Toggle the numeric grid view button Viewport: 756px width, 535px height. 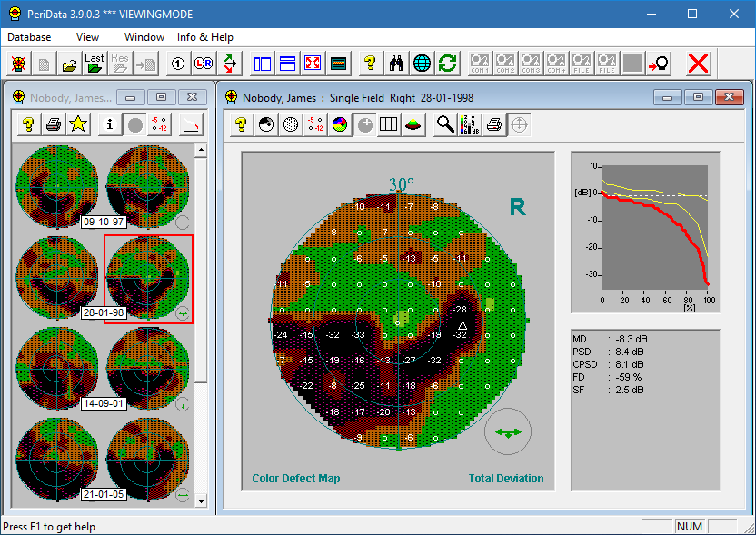[x=389, y=124]
